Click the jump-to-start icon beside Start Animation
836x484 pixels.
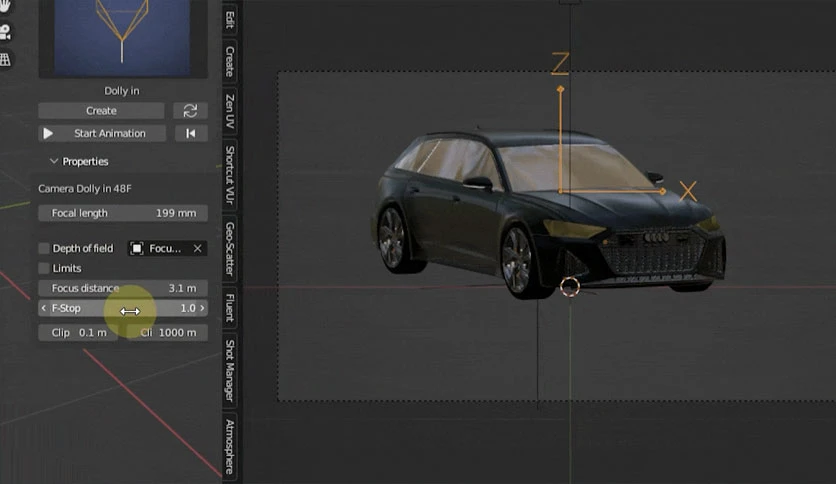click(x=190, y=133)
